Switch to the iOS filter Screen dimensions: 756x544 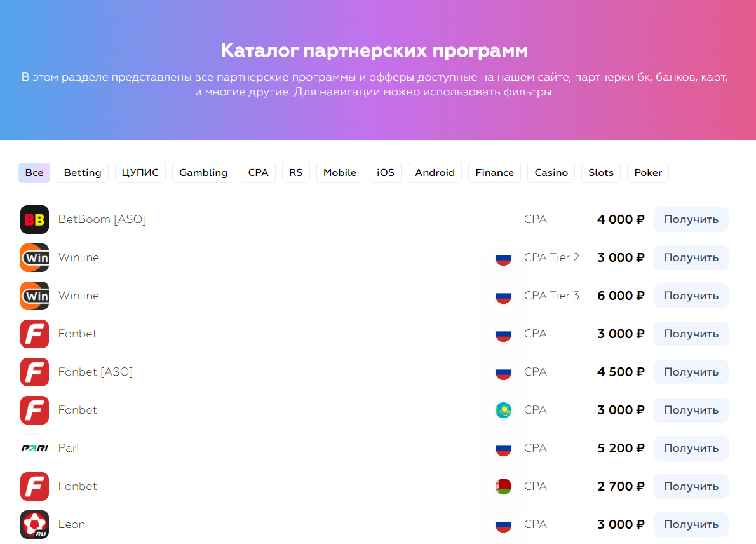(x=386, y=173)
